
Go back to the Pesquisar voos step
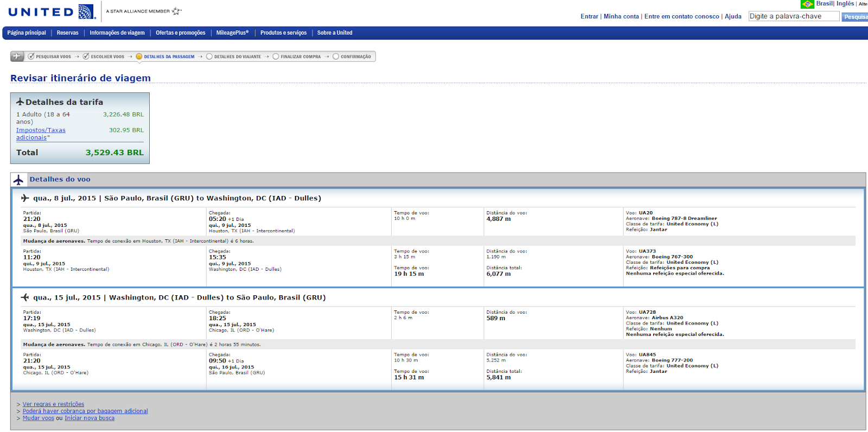pyautogui.click(x=49, y=56)
